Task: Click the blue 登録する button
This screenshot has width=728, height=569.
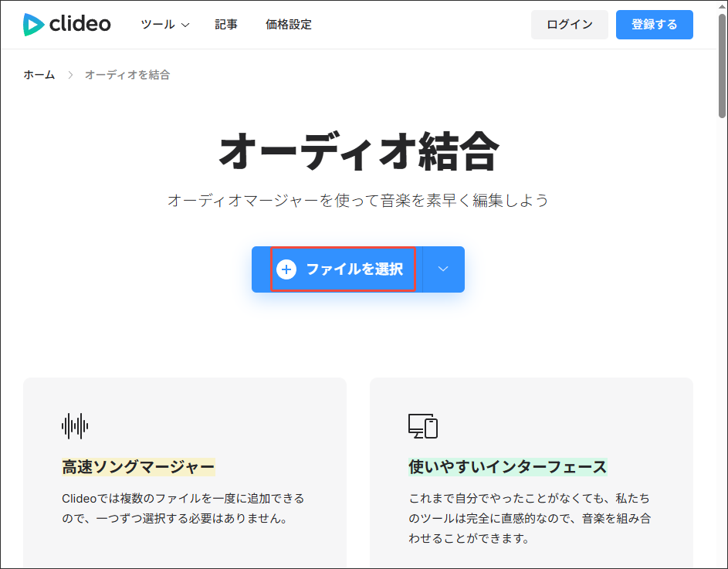Action: 654,24
